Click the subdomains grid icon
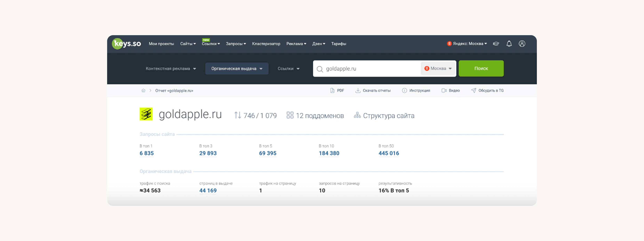Image resolution: width=644 pixels, height=241 pixels. pos(290,115)
